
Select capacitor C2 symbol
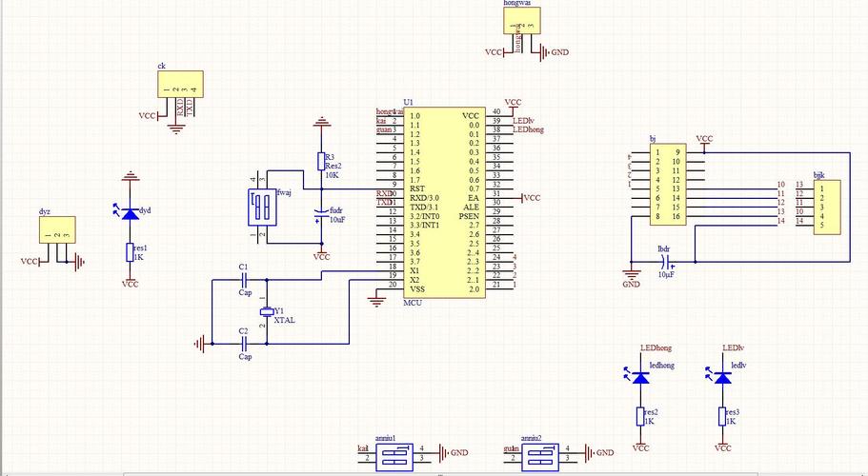245,344
